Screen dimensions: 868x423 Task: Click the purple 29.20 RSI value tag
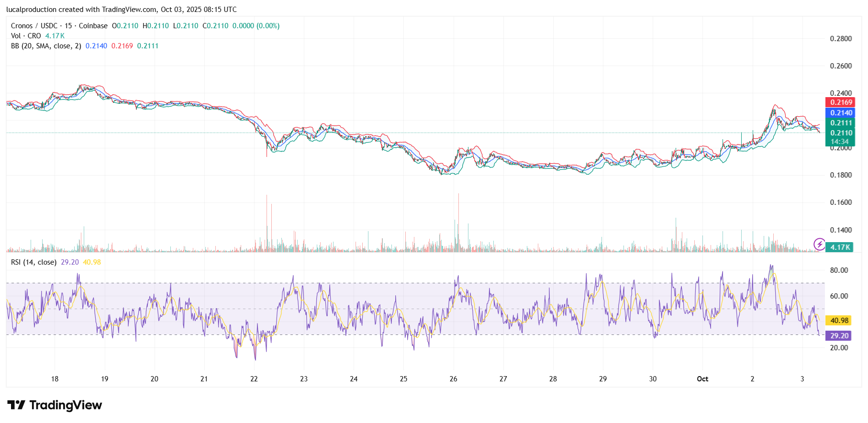839,336
